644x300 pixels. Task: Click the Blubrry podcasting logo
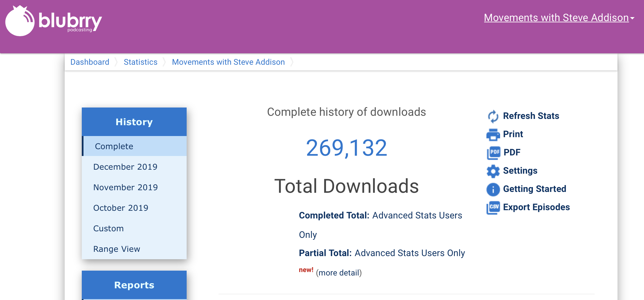coord(54,21)
